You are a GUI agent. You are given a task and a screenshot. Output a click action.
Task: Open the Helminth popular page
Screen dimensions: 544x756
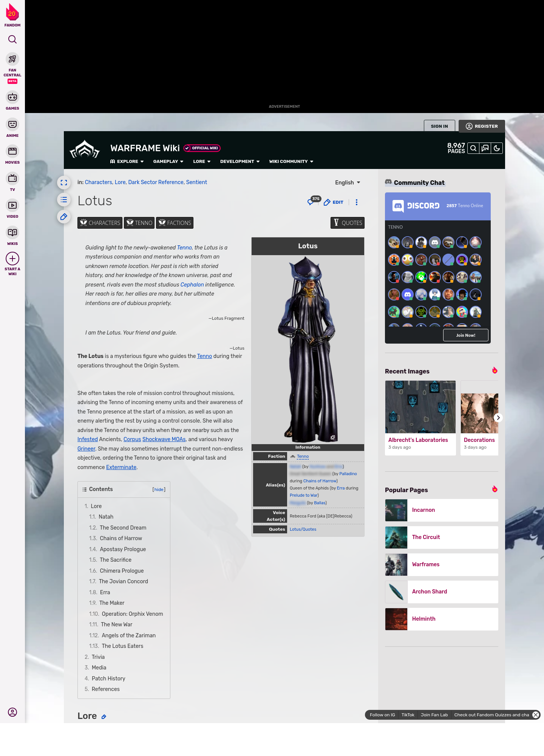click(x=442, y=619)
